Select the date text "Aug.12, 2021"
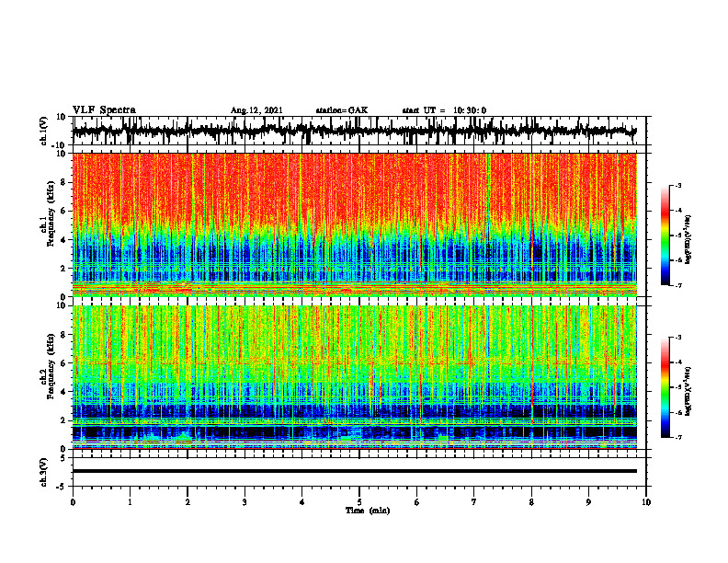Image resolution: width=728 pixels, height=563 pixels. [x=256, y=110]
